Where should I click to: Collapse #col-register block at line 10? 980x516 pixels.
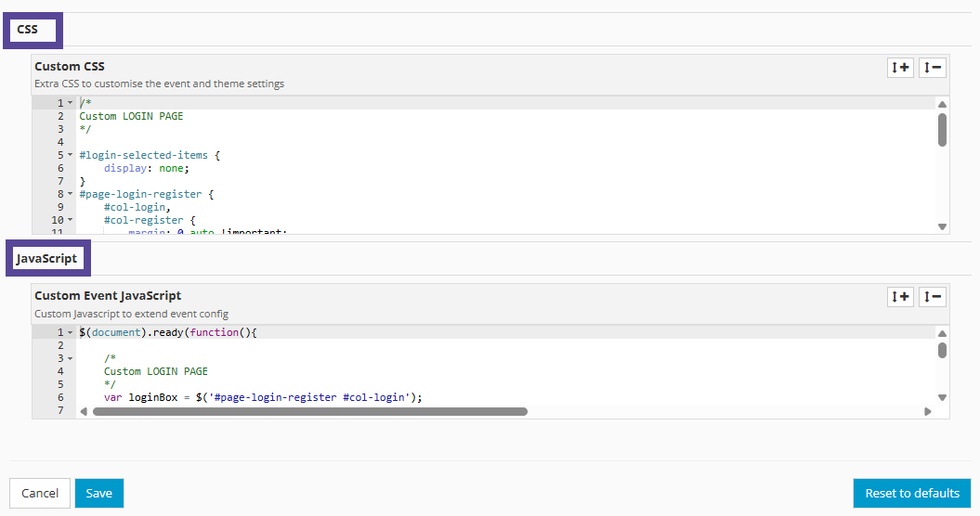70,220
